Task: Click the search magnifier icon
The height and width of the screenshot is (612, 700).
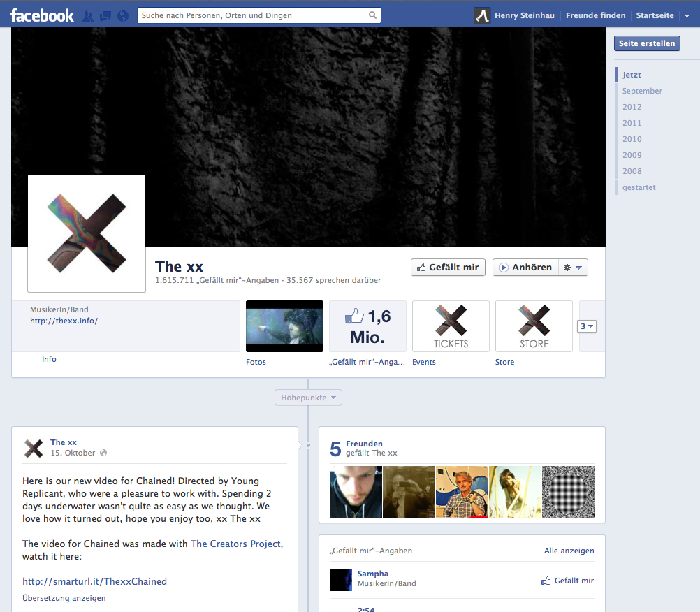Action: pyautogui.click(x=372, y=15)
